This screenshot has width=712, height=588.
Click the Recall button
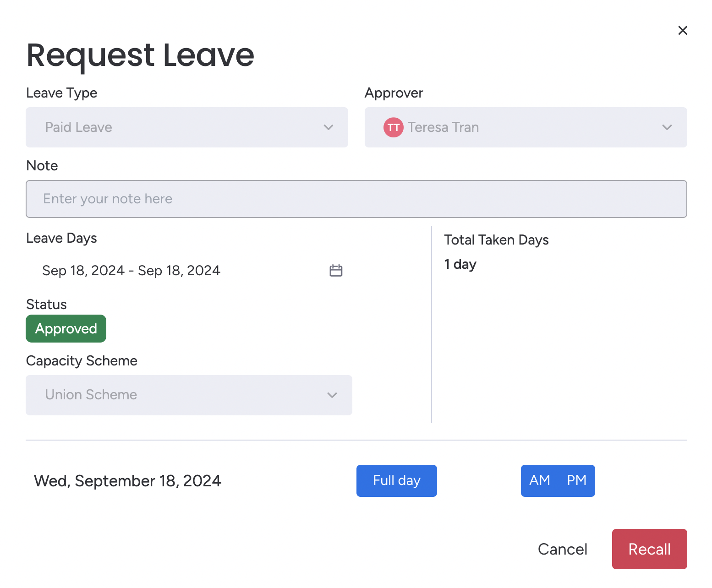coord(649,549)
